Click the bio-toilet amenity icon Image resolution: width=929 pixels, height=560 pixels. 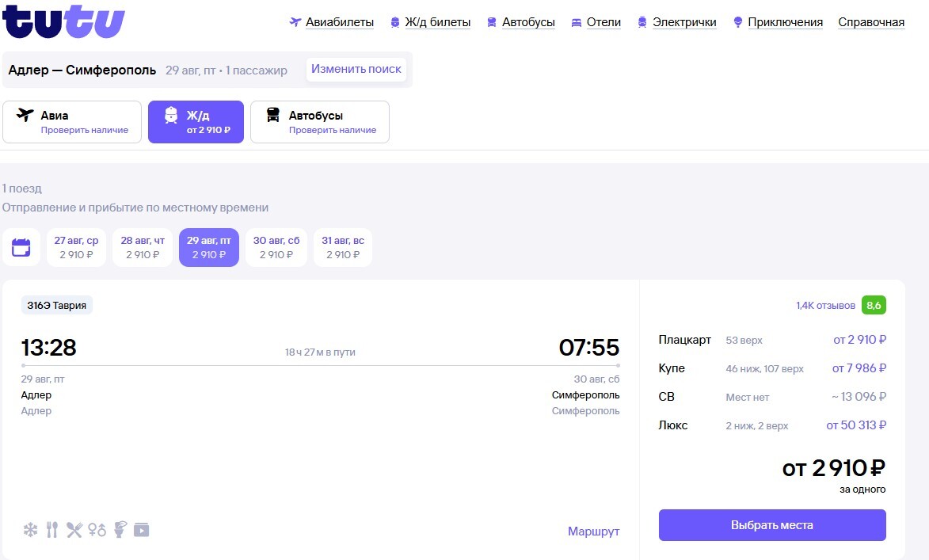(x=120, y=530)
